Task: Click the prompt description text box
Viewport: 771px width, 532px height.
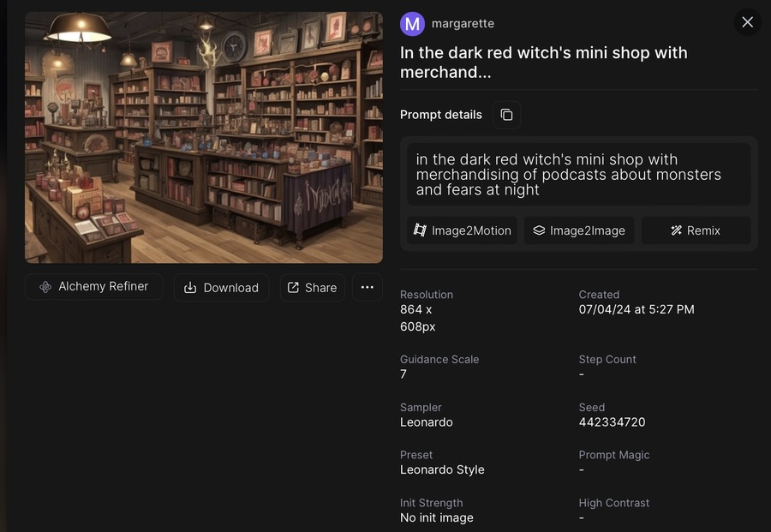Action: 579,175
